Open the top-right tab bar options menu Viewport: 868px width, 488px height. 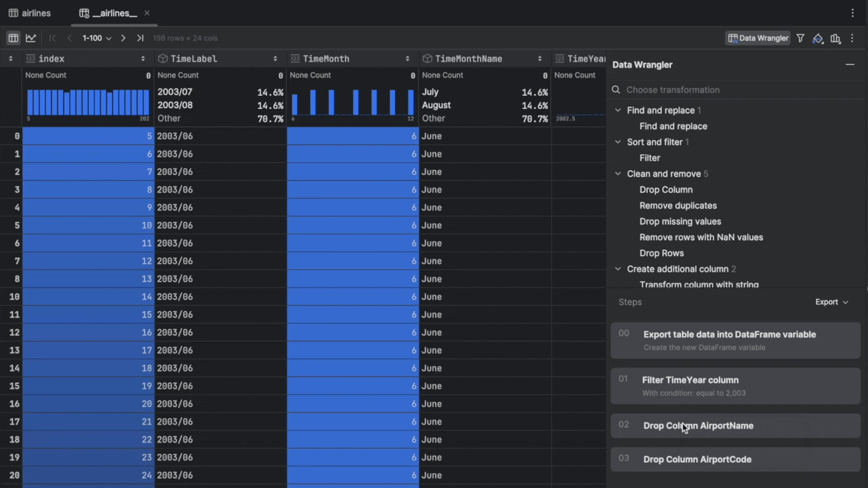pos(853,13)
